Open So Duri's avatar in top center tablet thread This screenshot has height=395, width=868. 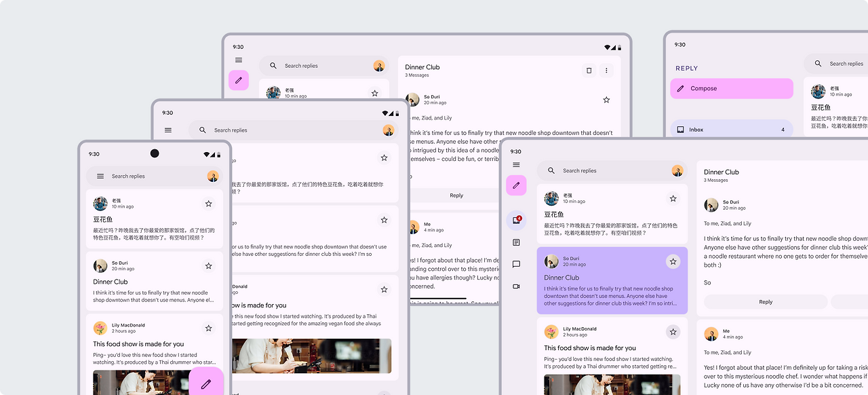[412, 100]
